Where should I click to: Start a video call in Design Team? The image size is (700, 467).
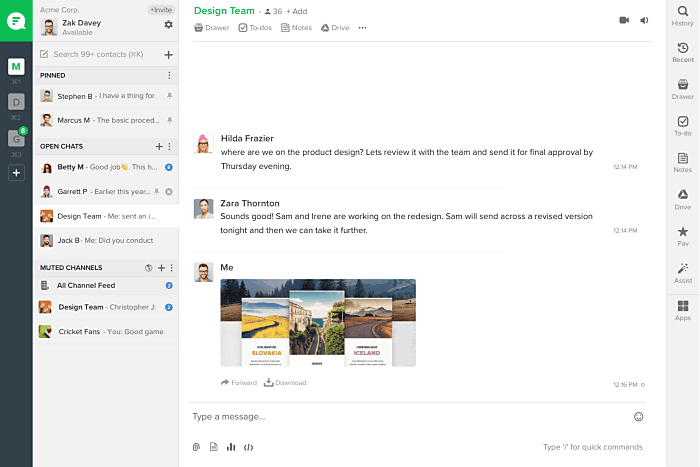tap(624, 20)
